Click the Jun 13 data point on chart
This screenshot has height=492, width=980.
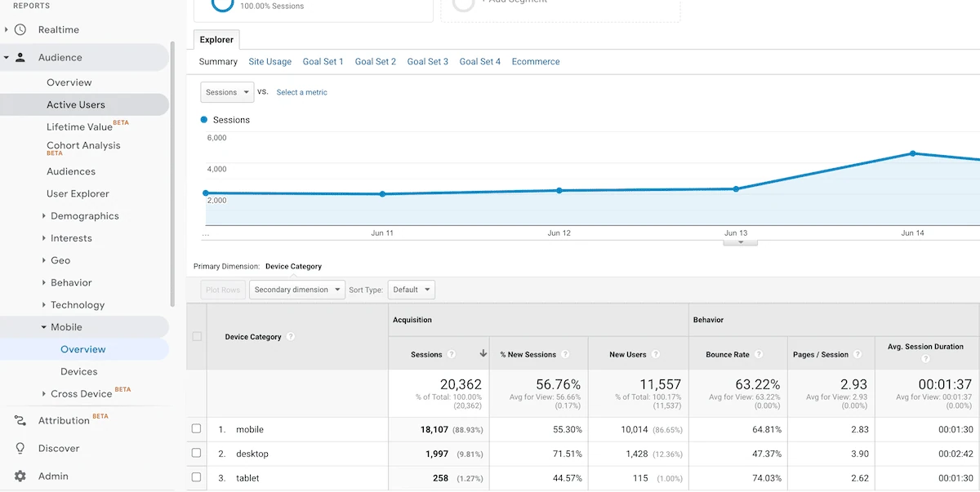click(x=736, y=188)
